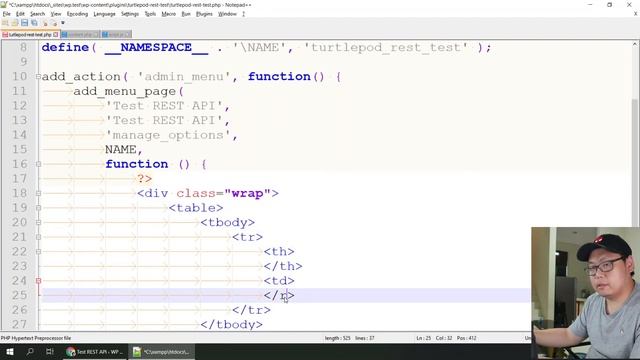Click line number 25 in the margin
Screen dimensions: 640x360
(19, 295)
